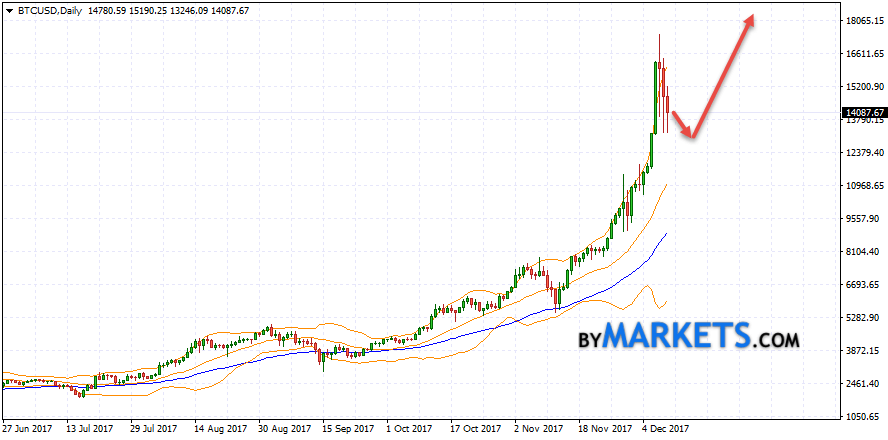Select the 17 Oct 2017 date label
888x440 pixels.
475,428
